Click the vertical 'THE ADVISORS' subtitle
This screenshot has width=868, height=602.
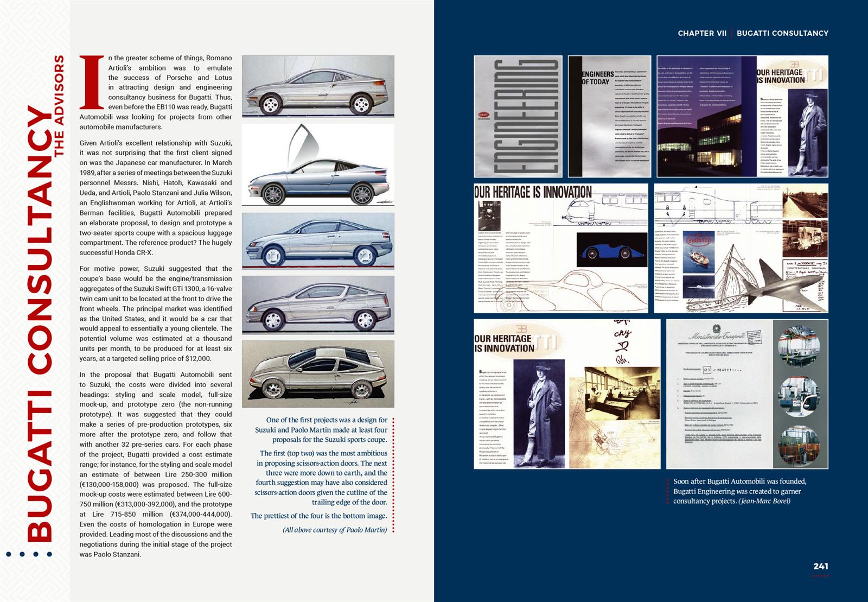(59, 106)
